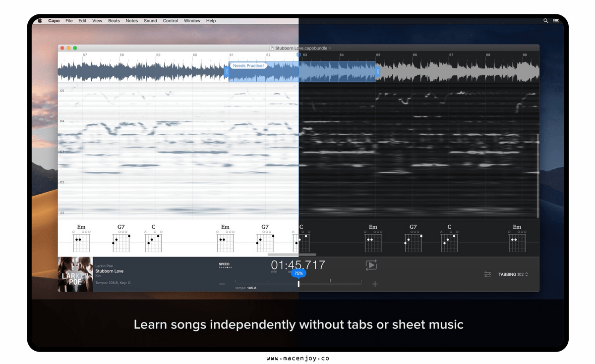Screen dimensions: 595x364
Task: Jump to measure 69 in the timeline
Action: pos(525,54)
